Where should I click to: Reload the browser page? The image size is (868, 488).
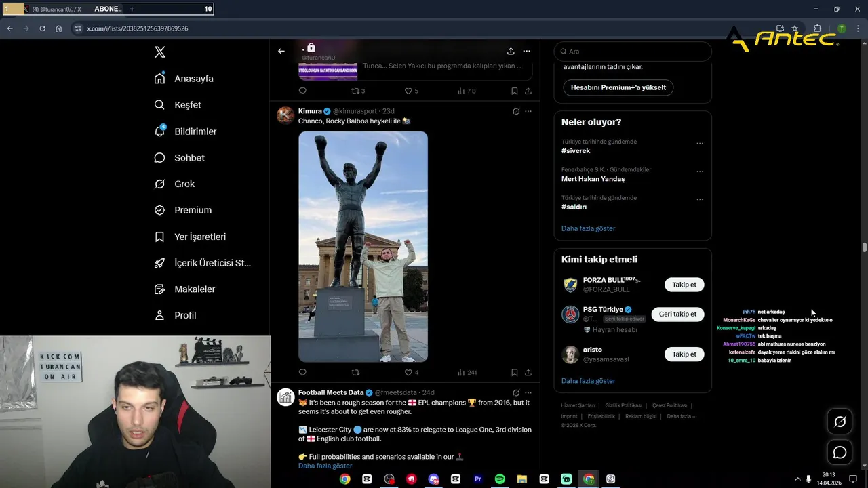42,28
